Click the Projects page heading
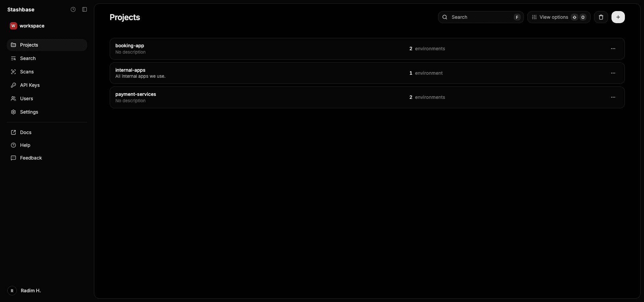The height and width of the screenshot is (302, 644). (125, 17)
